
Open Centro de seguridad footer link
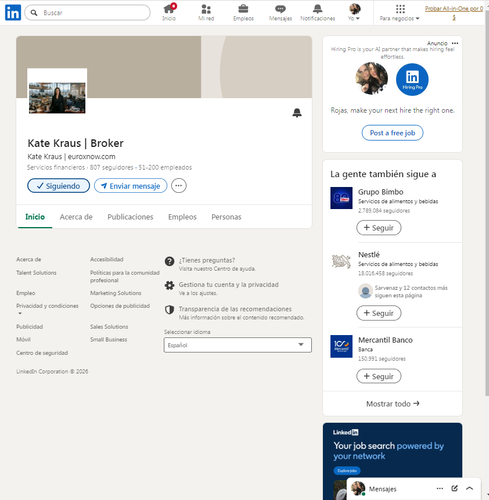pos(42,353)
